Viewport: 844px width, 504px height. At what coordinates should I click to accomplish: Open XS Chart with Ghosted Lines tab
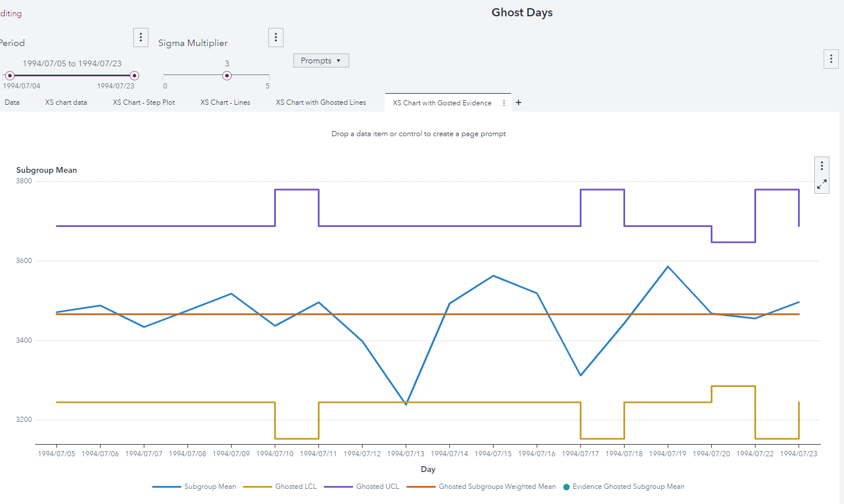point(321,102)
